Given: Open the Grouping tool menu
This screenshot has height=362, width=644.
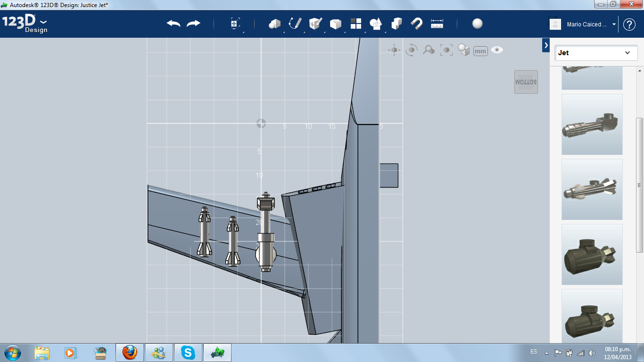Looking at the screenshot, I should point(376,24).
